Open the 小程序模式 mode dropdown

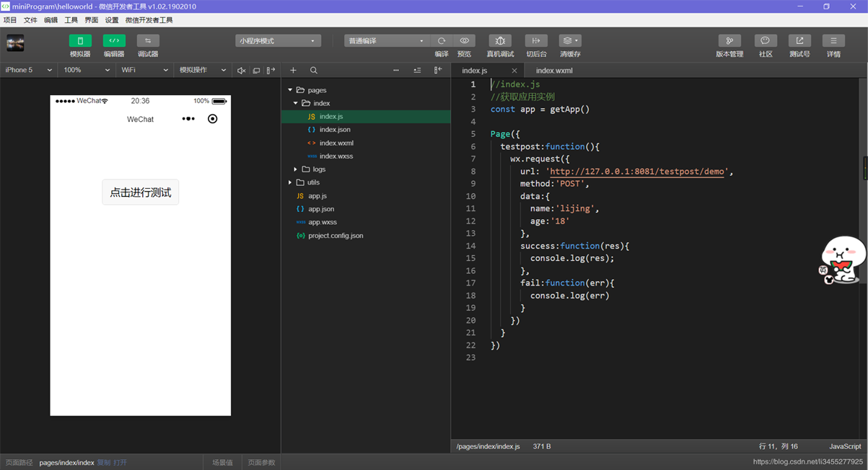278,41
